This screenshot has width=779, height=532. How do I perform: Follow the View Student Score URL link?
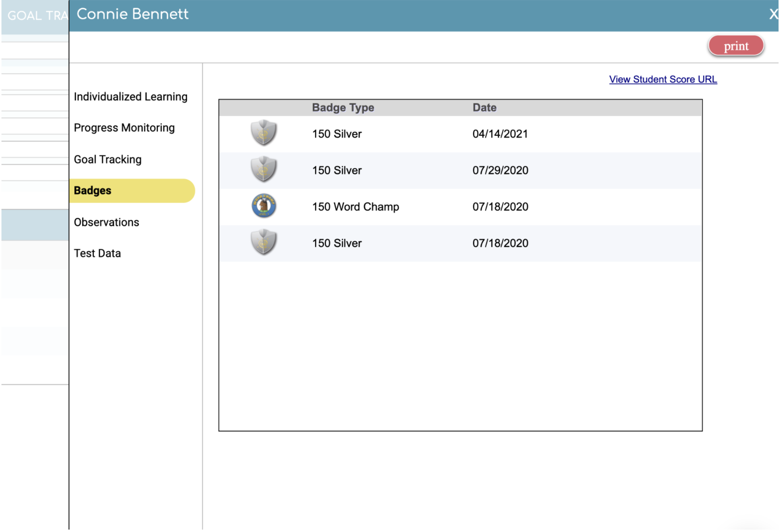pyautogui.click(x=663, y=79)
